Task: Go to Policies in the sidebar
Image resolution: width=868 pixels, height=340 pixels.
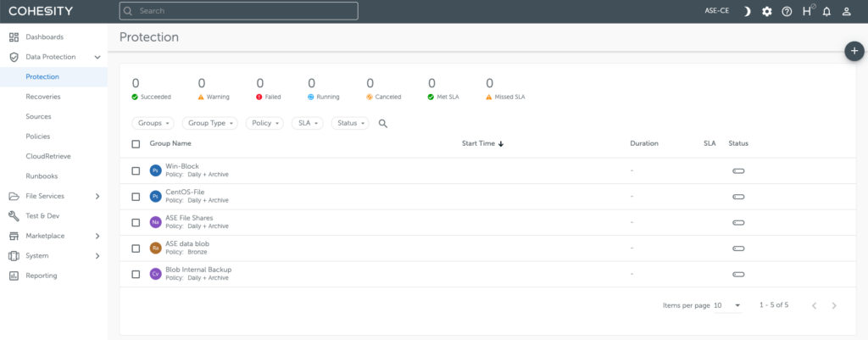Action: [x=38, y=136]
